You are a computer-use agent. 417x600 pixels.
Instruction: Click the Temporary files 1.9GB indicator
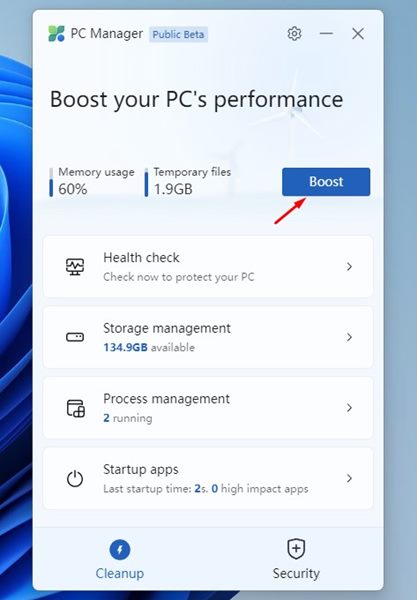188,182
